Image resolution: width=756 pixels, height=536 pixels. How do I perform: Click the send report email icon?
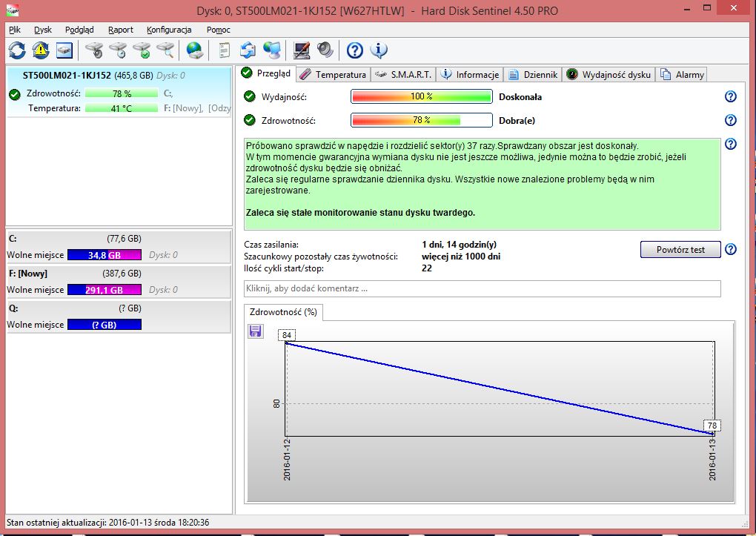click(248, 50)
